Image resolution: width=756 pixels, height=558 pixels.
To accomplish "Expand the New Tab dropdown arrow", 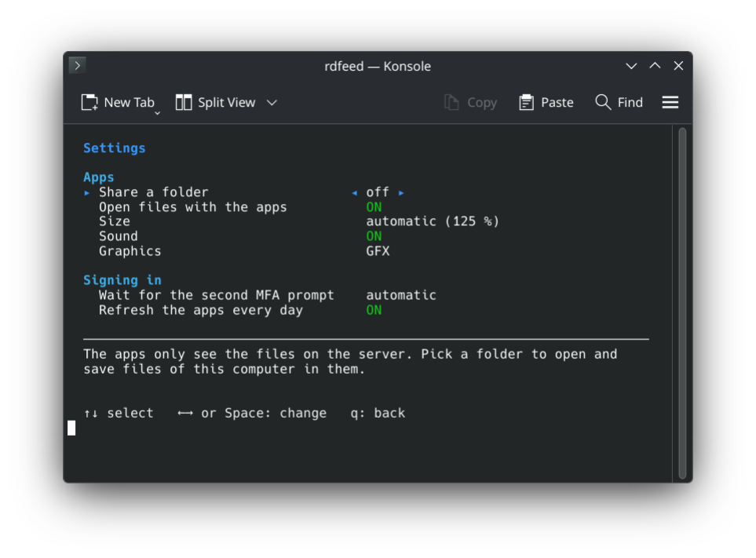I will point(157,113).
